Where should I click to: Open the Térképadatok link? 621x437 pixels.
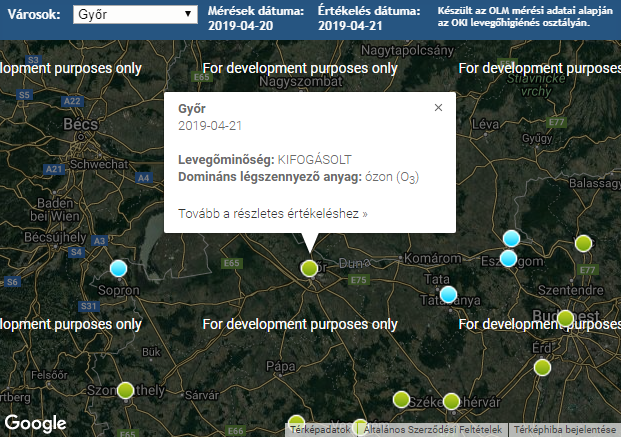pos(320,430)
